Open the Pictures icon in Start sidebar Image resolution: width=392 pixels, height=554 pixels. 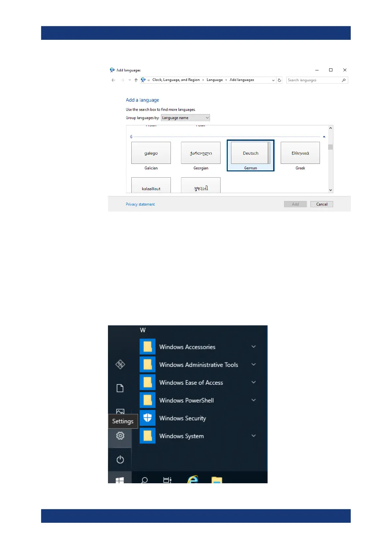coord(120,412)
